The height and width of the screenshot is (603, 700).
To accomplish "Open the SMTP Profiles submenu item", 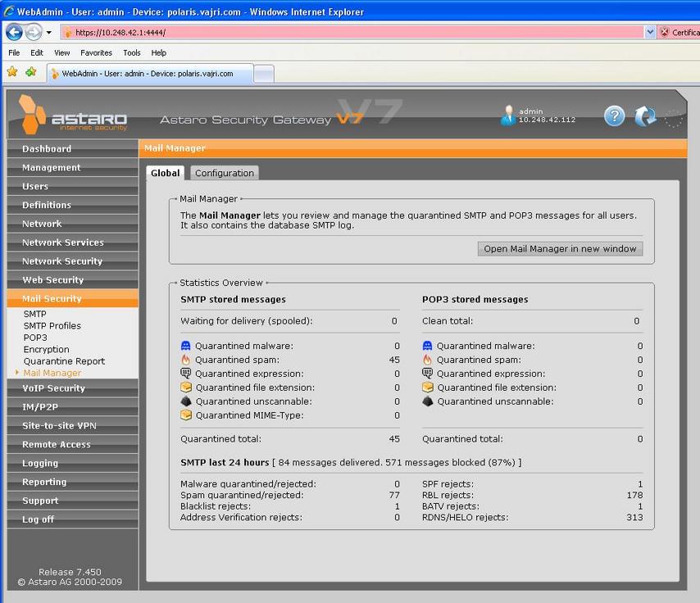I will (52, 326).
